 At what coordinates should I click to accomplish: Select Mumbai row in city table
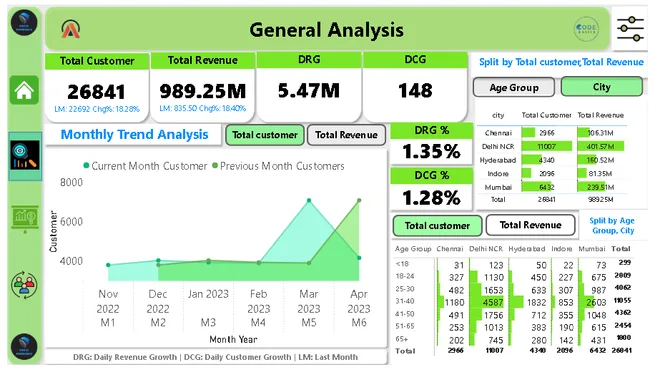[551, 187]
